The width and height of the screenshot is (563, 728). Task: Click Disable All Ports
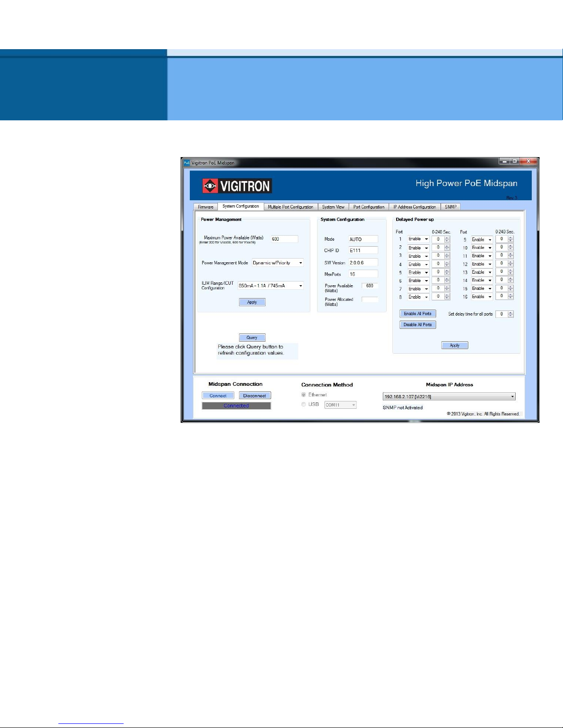point(417,325)
